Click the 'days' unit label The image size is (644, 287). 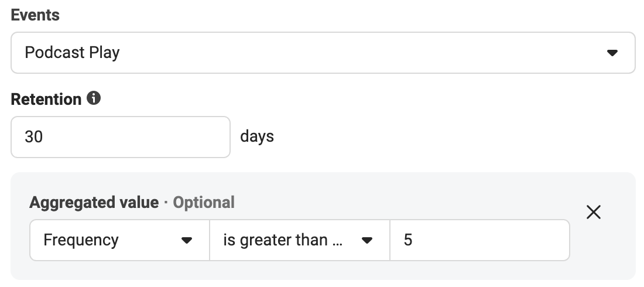click(257, 136)
